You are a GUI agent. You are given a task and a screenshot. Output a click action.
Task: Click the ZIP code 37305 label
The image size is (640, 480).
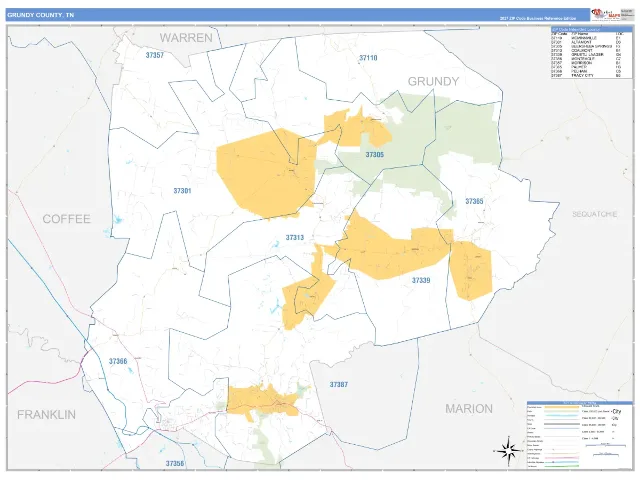[x=374, y=154]
